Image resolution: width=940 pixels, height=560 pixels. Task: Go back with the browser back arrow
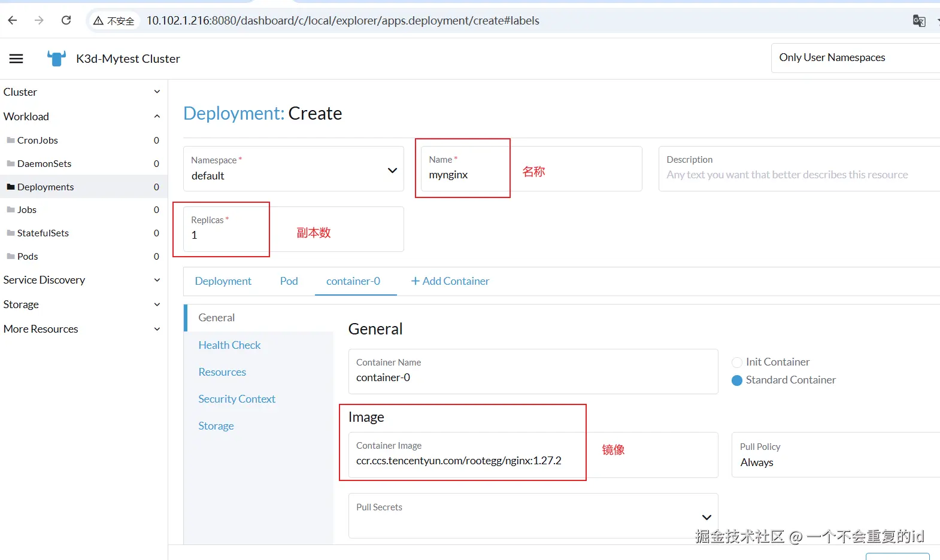[x=13, y=20]
